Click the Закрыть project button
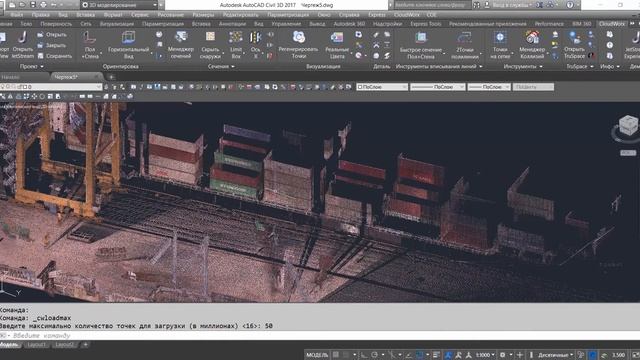640x360 pixels. point(52,45)
